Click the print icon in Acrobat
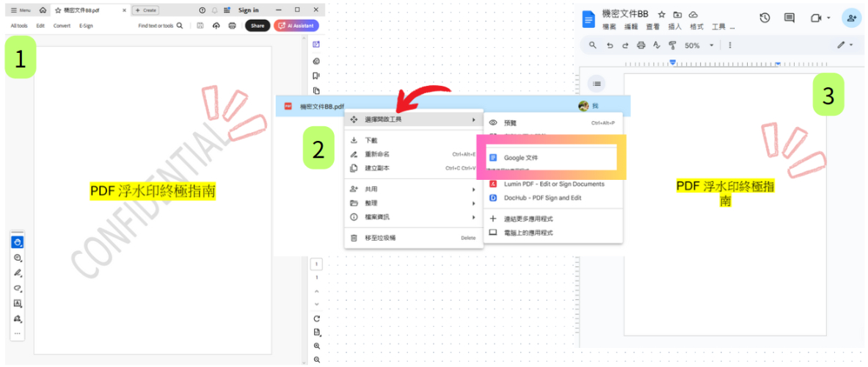Viewport: 868px width, 367px height. (233, 26)
